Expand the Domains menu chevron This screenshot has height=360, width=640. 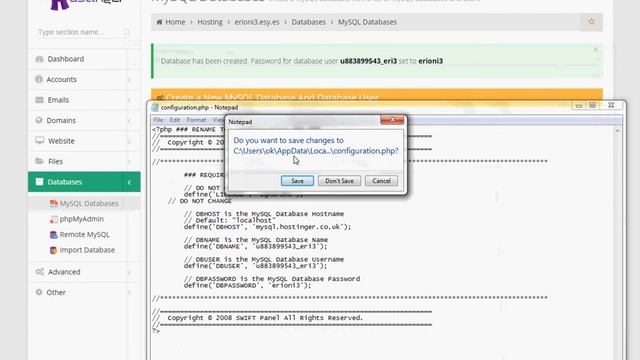click(x=129, y=120)
